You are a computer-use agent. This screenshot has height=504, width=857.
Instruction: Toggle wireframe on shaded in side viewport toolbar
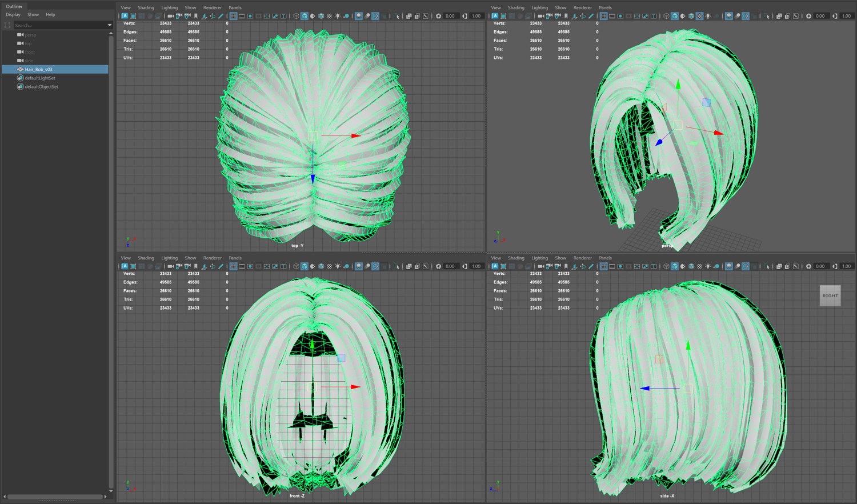(691, 266)
